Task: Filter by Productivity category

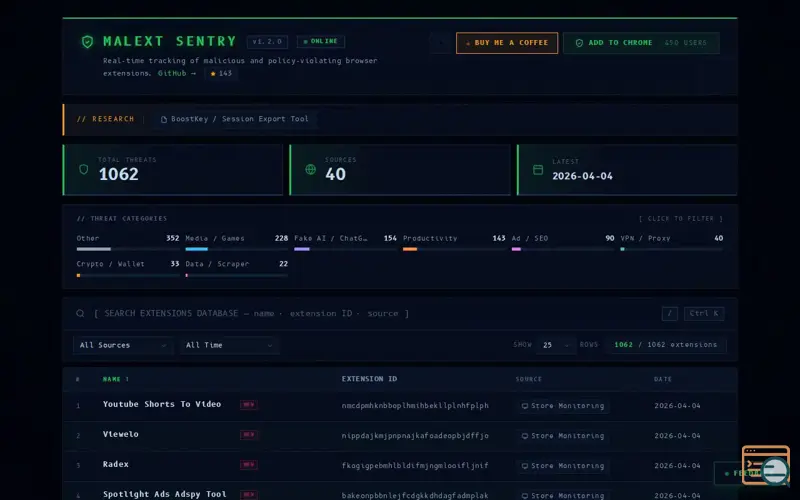Action: tap(454, 243)
